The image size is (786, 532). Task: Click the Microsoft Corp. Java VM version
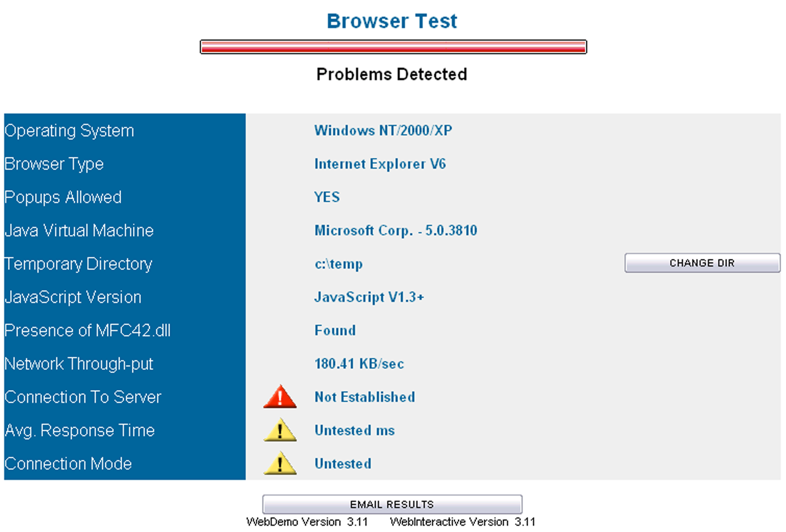click(396, 231)
